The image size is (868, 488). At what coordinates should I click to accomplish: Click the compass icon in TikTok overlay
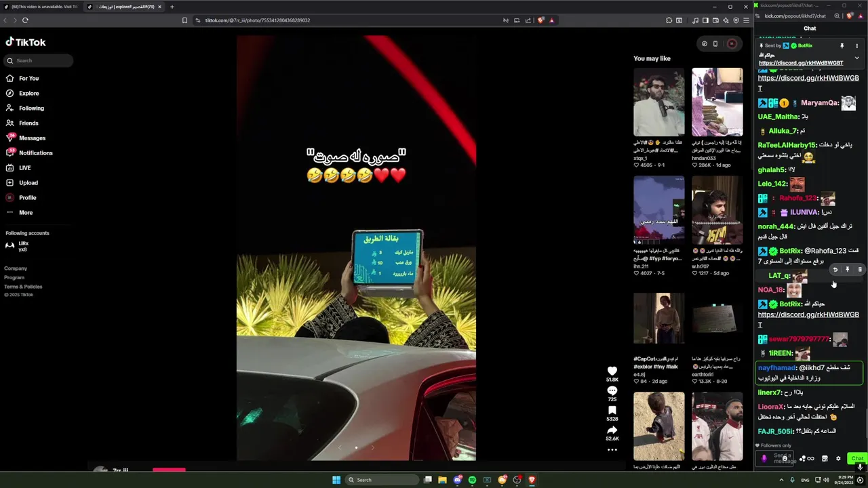(x=704, y=44)
